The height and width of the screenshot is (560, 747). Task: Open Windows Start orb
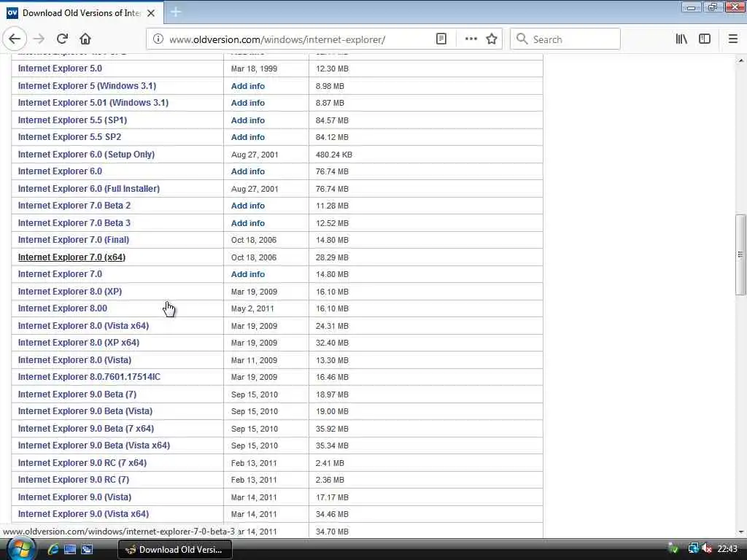coord(20,549)
